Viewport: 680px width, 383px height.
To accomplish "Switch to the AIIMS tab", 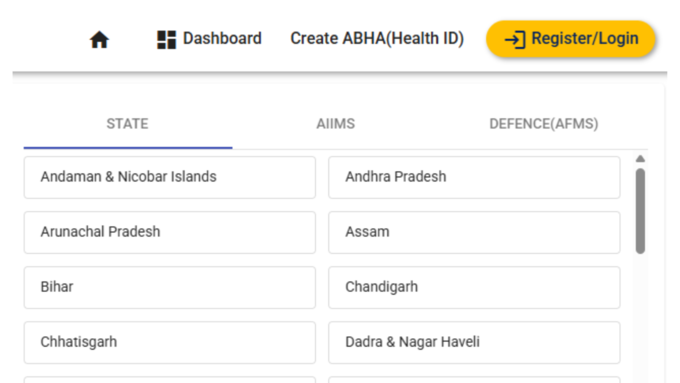I will (x=335, y=124).
